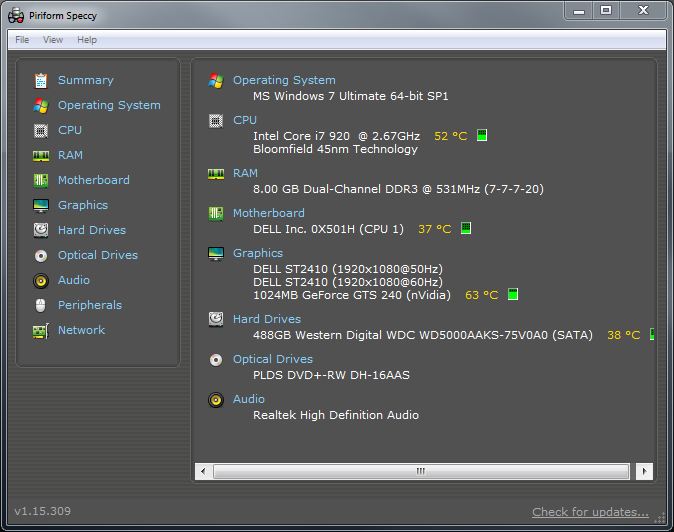Click the Audio speaker icon in sidebar
Viewport: 674px width, 532px height.
41,280
